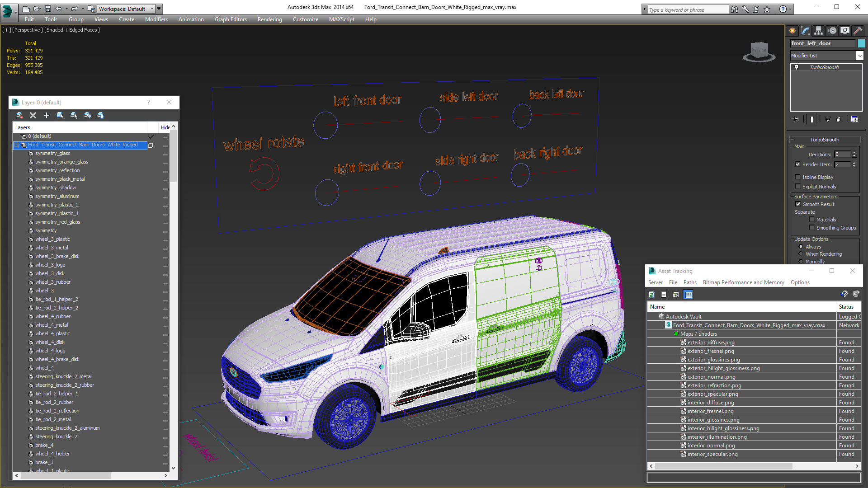The height and width of the screenshot is (488, 868).
Task: Click Highlight Selected Objects' Layers icon
Action: pyautogui.click(x=74, y=115)
